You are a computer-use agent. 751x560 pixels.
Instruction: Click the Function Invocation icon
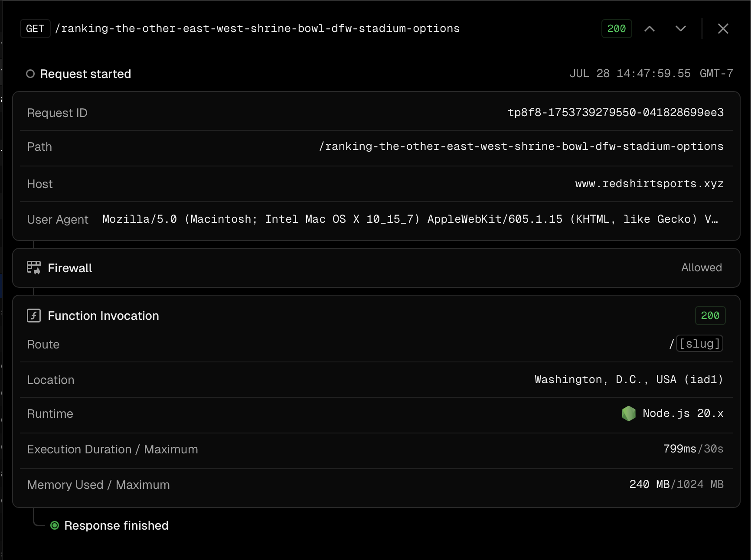coord(34,316)
